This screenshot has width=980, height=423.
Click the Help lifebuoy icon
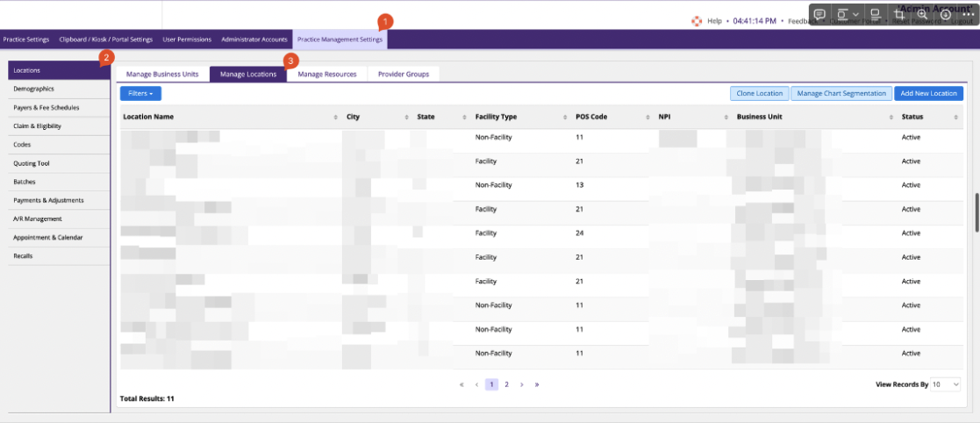pyautogui.click(x=697, y=20)
